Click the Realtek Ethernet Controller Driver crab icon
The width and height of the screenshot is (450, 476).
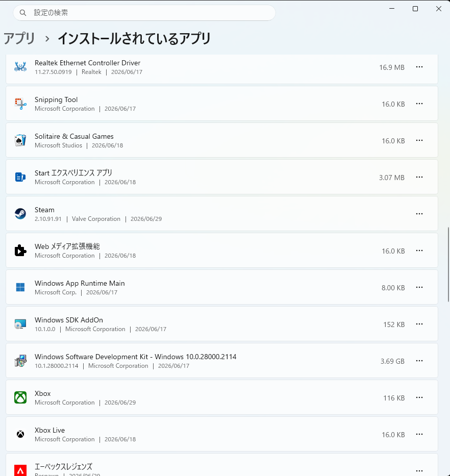tap(20, 67)
